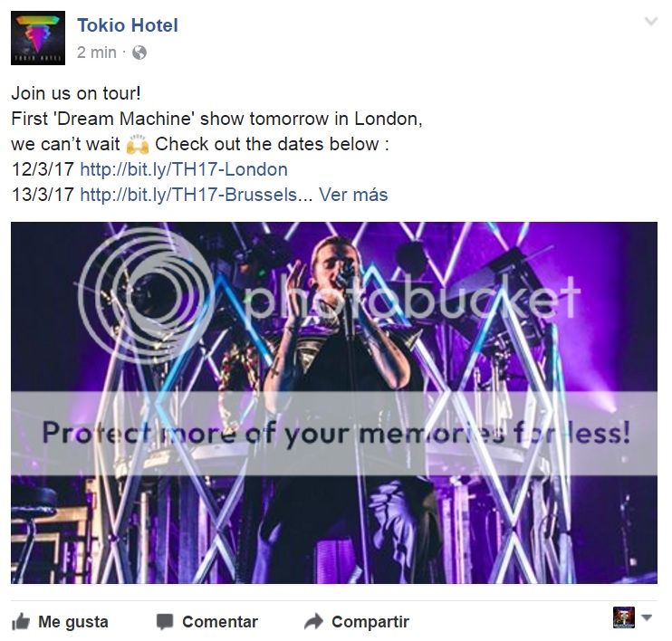The height and width of the screenshot is (641, 672).
Task: Open the concert photo of the singer
Action: (334, 402)
